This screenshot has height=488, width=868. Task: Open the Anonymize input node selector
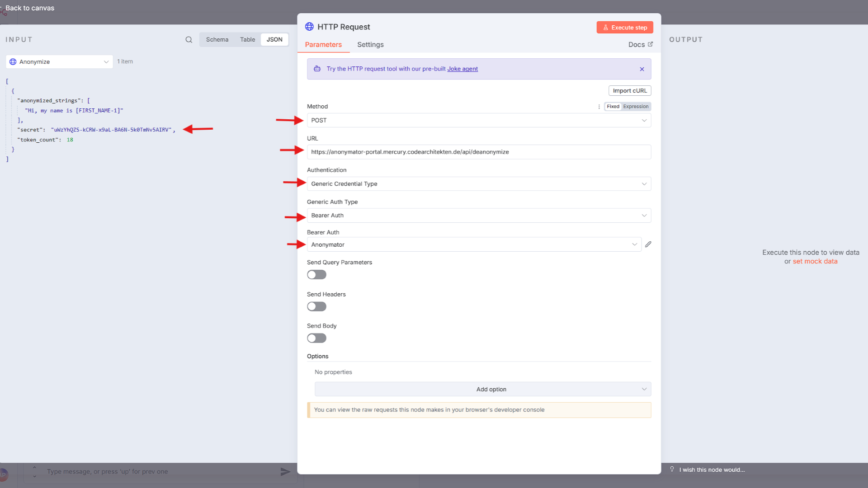click(x=59, y=61)
